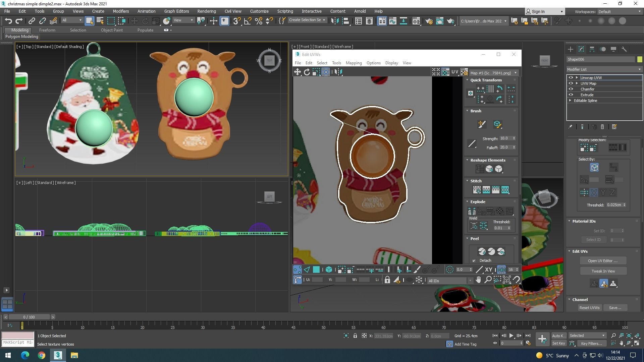
Task: Click Quick Peel icon in Peel rollout
Action: pyautogui.click(x=482, y=251)
